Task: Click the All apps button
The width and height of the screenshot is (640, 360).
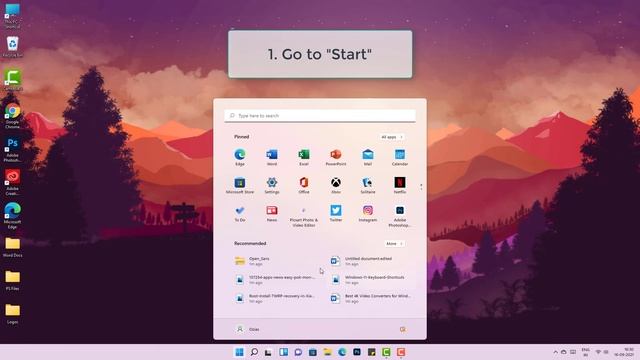Action: tap(392, 137)
